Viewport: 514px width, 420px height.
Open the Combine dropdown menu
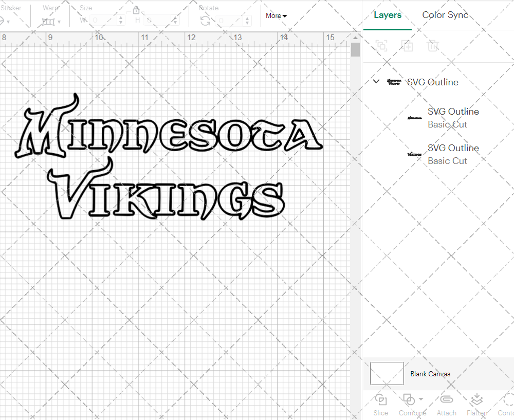coord(421,399)
